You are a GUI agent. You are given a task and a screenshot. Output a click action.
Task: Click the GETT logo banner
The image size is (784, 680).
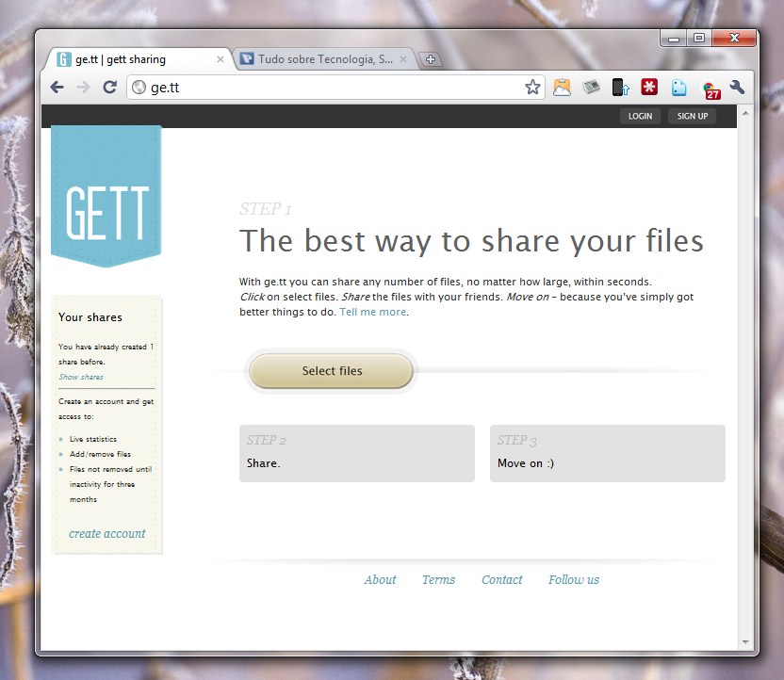[106, 196]
